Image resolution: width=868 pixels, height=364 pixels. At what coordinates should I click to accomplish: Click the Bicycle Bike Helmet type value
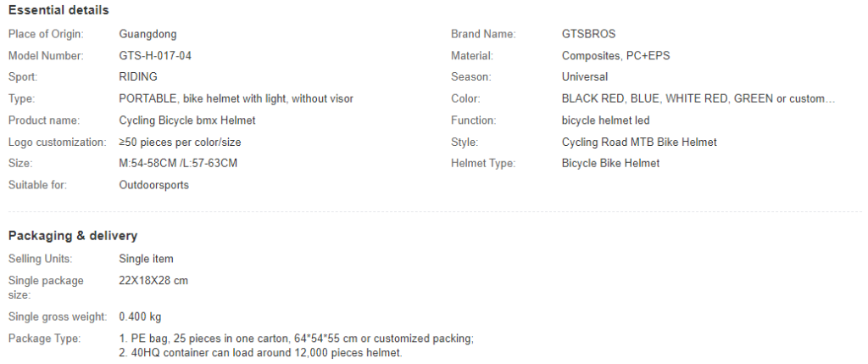point(610,164)
